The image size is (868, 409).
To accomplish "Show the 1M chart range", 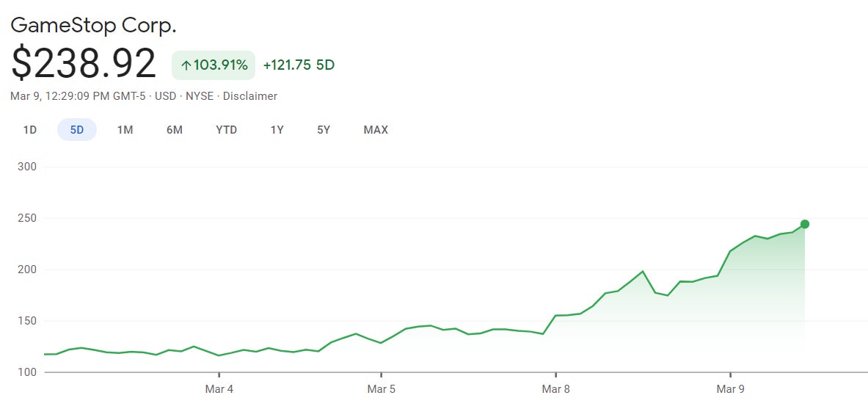I will [125, 130].
